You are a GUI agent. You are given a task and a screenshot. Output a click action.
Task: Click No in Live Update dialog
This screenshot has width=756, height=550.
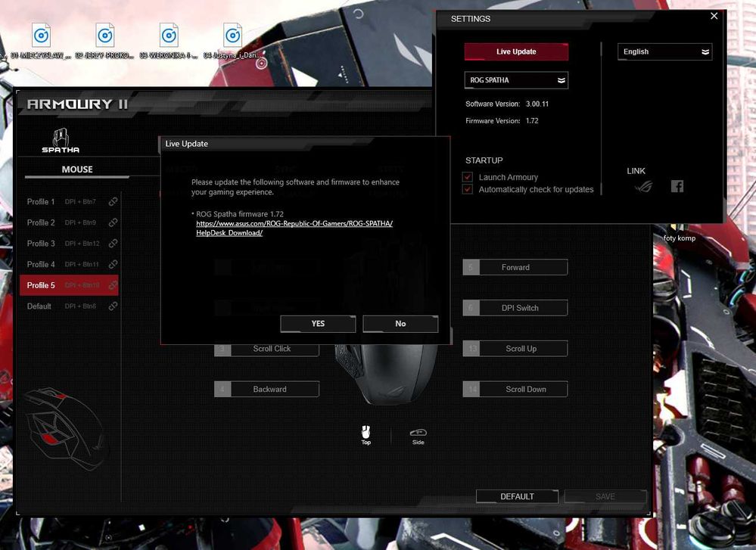pos(400,324)
